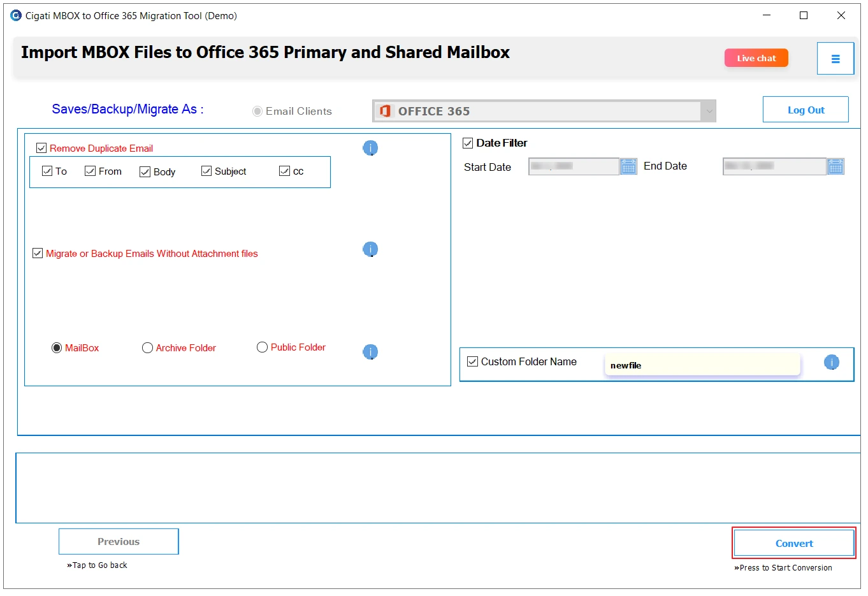This screenshot has height=596, width=868.
Task: Close the Cigati Migration Tool window
Action: [x=841, y=15]
